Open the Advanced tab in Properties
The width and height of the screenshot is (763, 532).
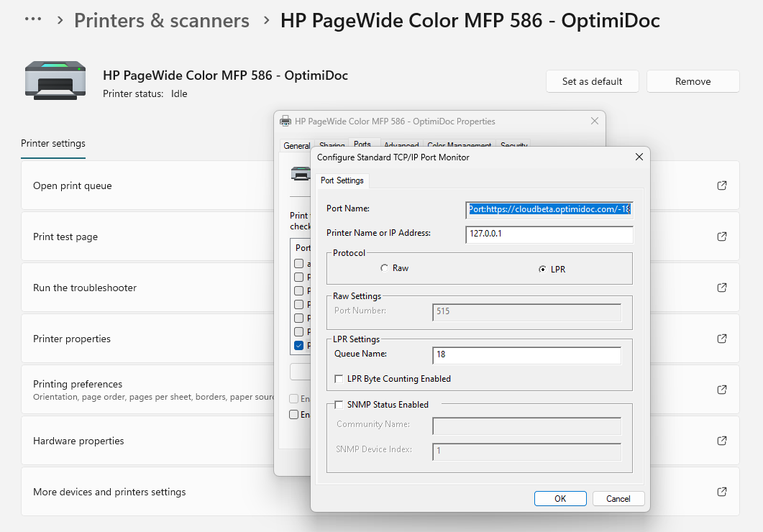(401, 145)
